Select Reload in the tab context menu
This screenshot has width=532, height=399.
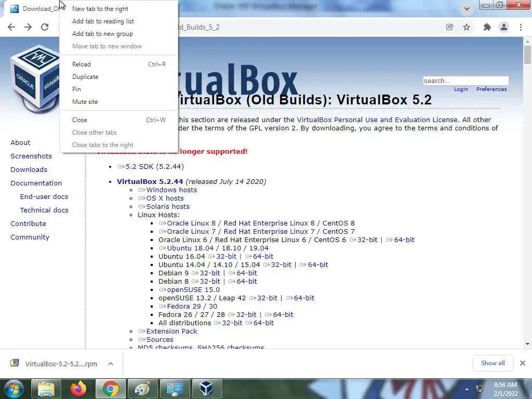coord(119,64)
